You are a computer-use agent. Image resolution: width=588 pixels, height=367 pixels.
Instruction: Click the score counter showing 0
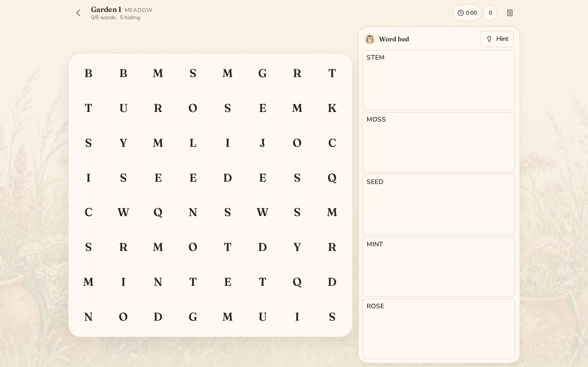tap(490, 13)
